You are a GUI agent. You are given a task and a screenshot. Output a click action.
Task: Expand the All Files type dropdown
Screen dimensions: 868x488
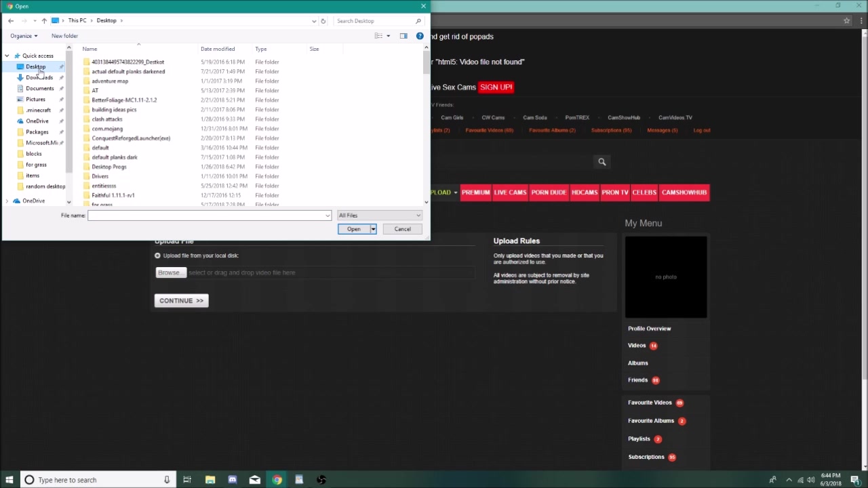380,216
